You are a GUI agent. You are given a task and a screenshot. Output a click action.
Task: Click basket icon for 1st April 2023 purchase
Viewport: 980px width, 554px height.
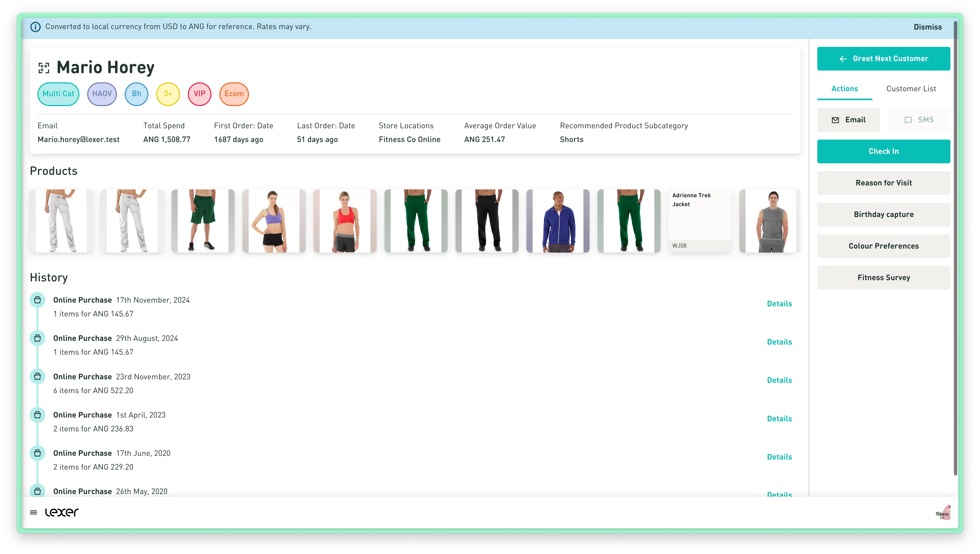[x=38, y=415]
